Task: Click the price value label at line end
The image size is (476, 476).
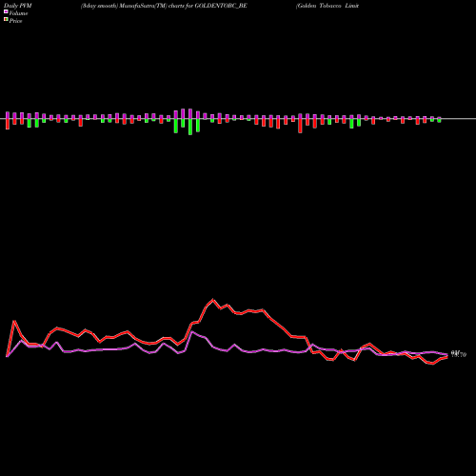Action: point(459,354)
